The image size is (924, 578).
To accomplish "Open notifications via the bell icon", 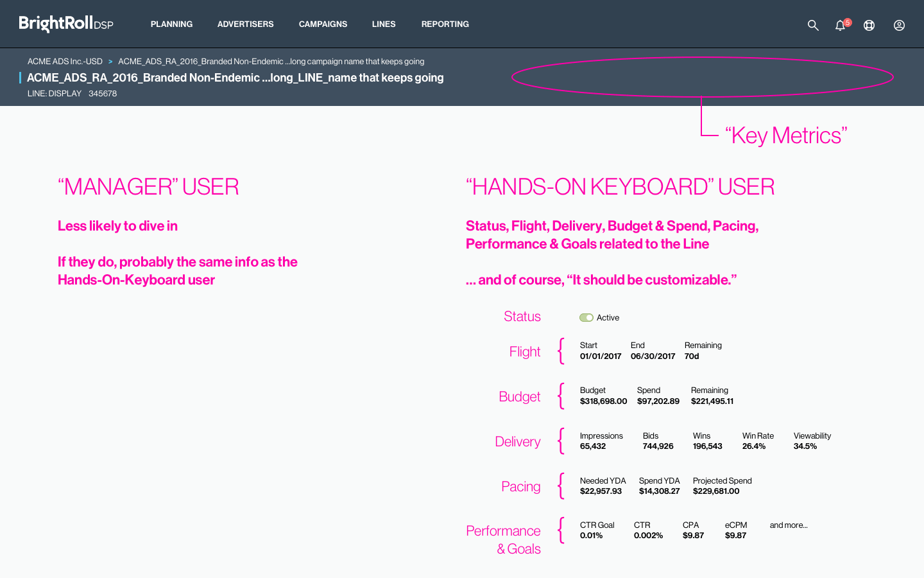I will [840, 26].
